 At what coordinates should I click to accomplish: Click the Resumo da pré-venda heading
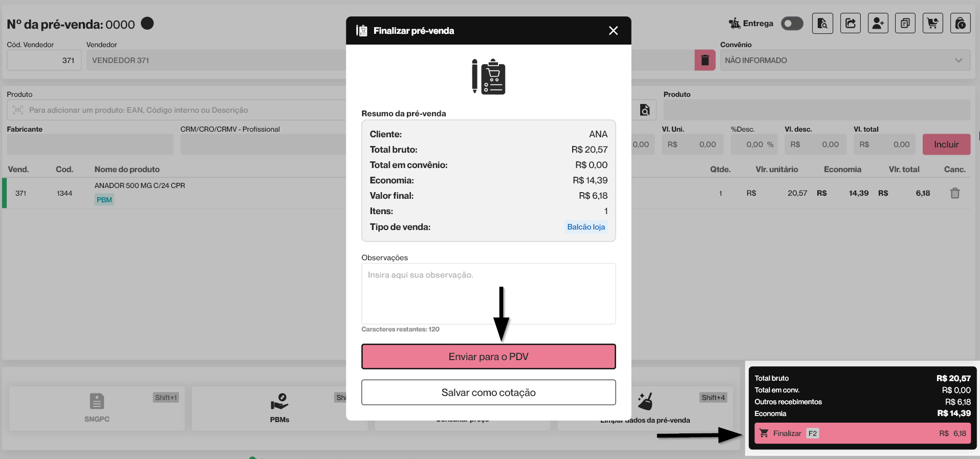(404, 114)
